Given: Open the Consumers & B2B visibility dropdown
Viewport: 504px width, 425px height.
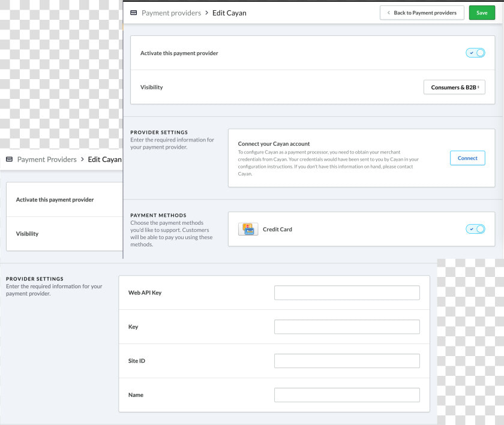Looking at the screenshot, I should pyautogui.click(x=454, y=87).
